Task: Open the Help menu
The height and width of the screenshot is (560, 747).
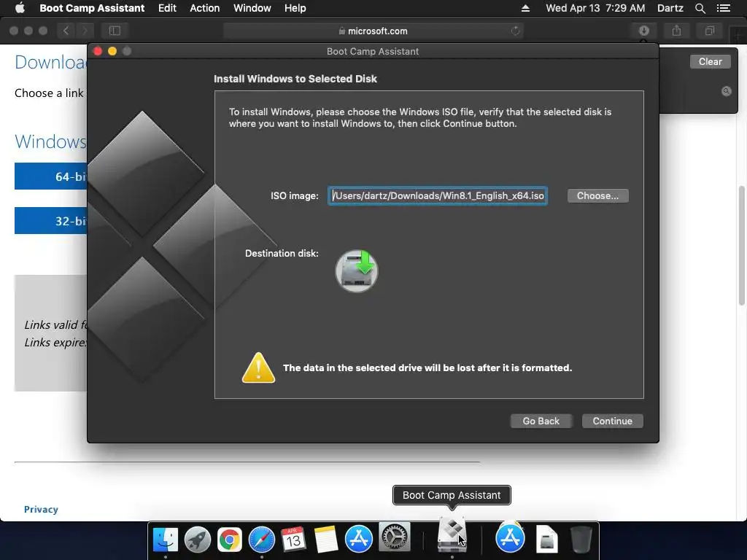Action: 295,8
